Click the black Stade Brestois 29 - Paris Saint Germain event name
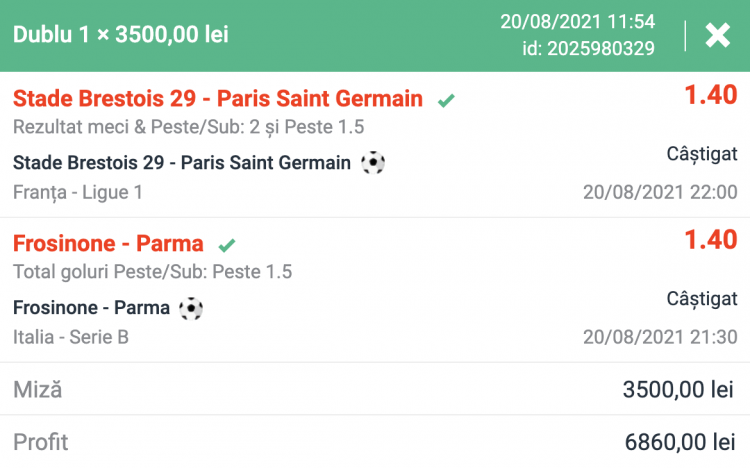The width and height of the screenshot is (750, 468). (182, 163)
